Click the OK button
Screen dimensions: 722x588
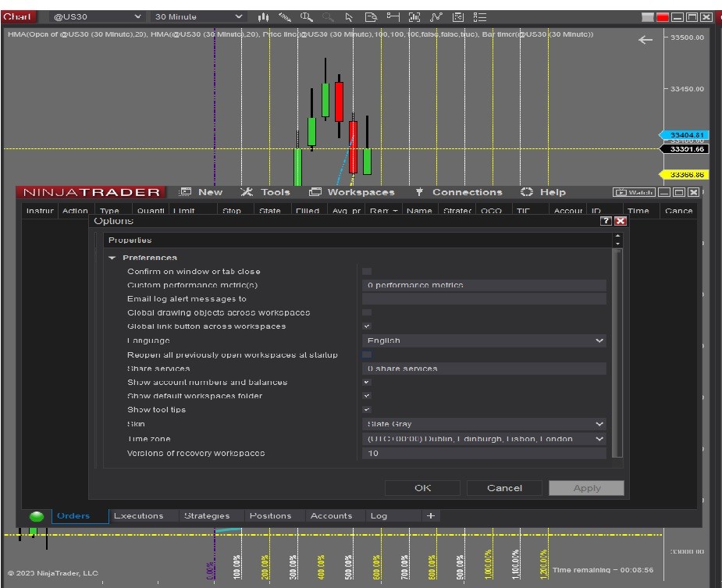click(422, 488)
